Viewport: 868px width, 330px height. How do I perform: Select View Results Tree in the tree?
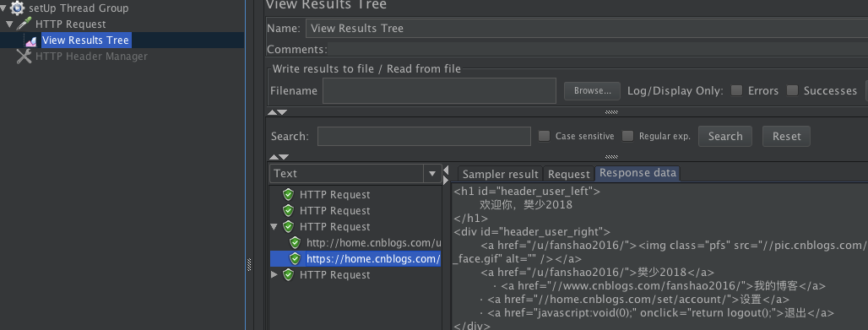pos(86,41)
